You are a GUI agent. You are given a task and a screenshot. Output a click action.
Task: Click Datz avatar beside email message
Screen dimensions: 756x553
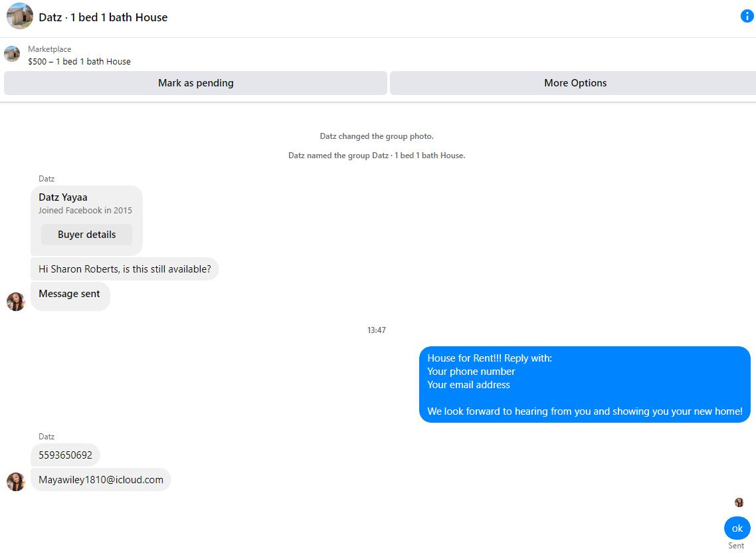pyautogui.click(x=15, y=482)
